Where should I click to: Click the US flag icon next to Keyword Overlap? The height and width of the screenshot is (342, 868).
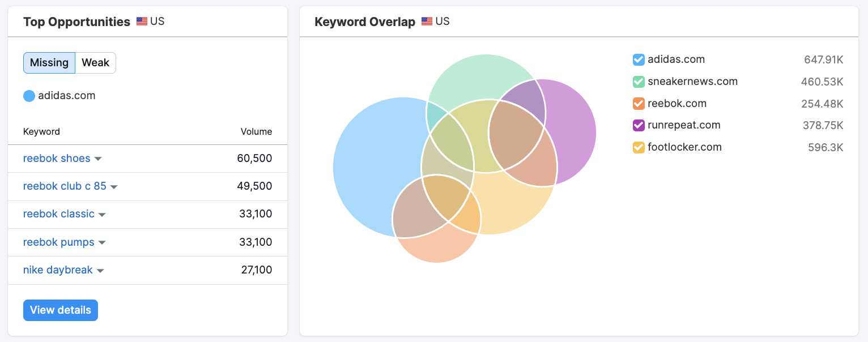click(427, 22)
